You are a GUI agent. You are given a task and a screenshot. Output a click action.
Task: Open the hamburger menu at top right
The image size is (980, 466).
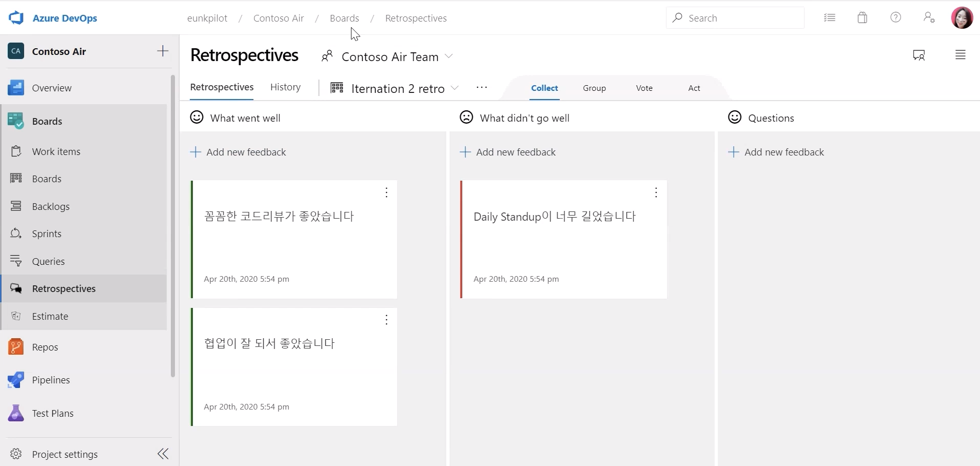click(x=961, y=55)
